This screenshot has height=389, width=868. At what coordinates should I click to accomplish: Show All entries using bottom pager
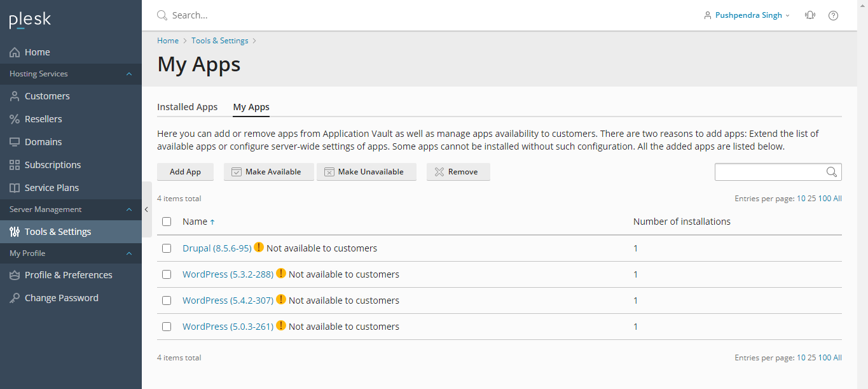coord(837,358)
